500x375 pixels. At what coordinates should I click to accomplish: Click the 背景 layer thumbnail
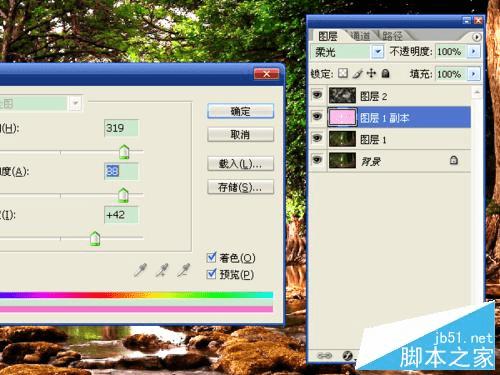(342, 161)
